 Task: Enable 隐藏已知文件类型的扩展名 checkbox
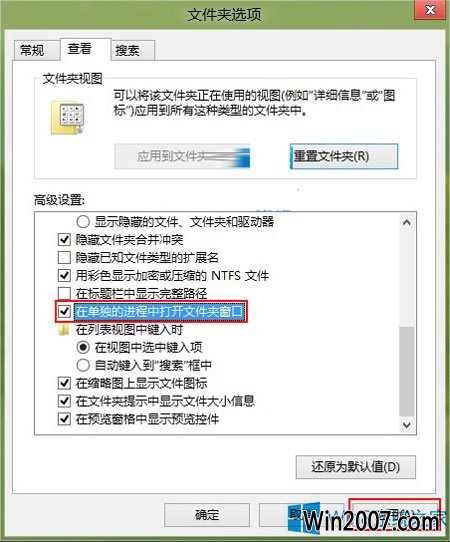(64, 258)
